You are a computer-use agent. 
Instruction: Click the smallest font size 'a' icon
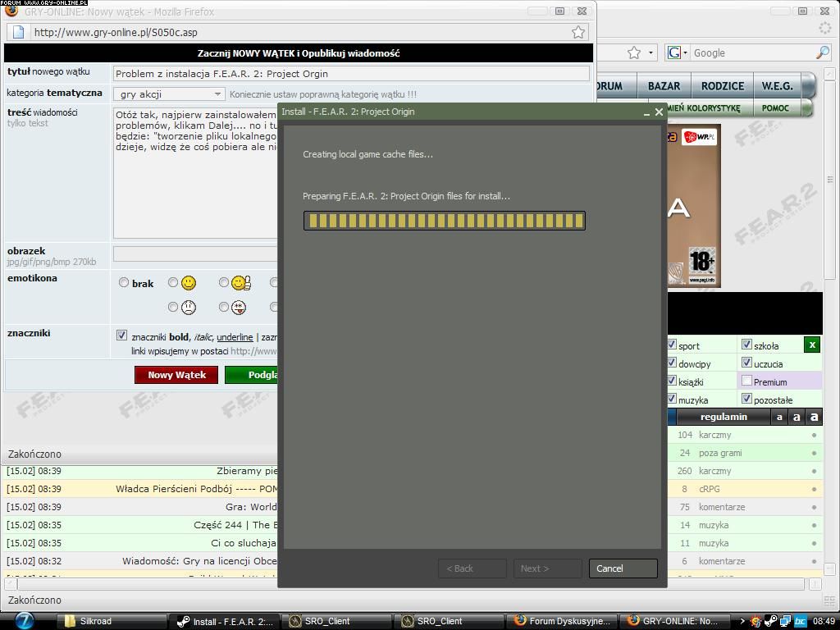(779, 417)
